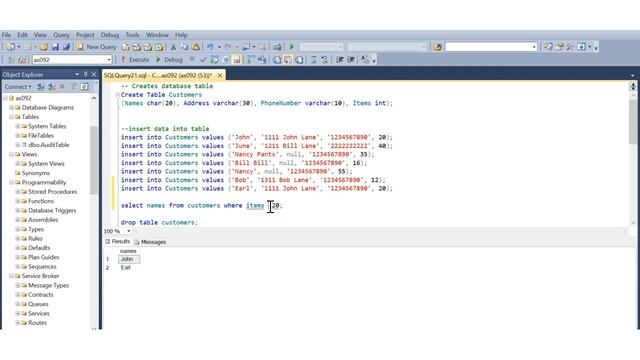Switch to the Messages tab
640x360 pixels.
[150, 242]
